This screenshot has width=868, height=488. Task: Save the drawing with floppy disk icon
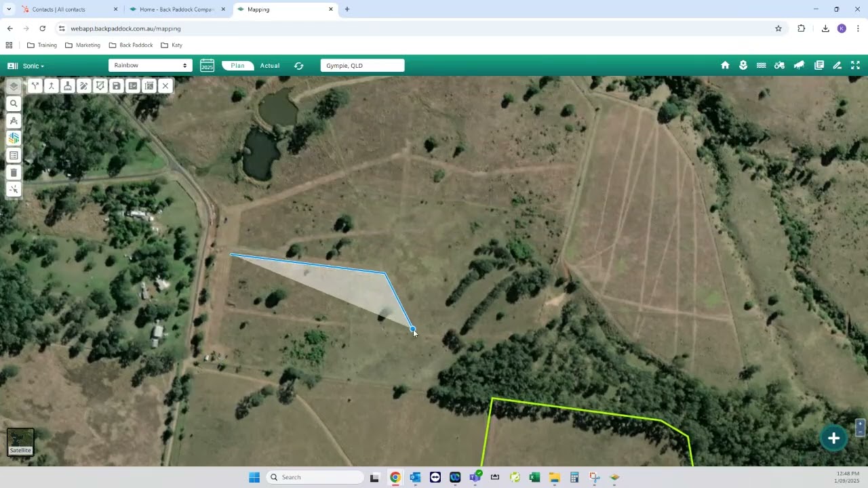coord(116,86)
